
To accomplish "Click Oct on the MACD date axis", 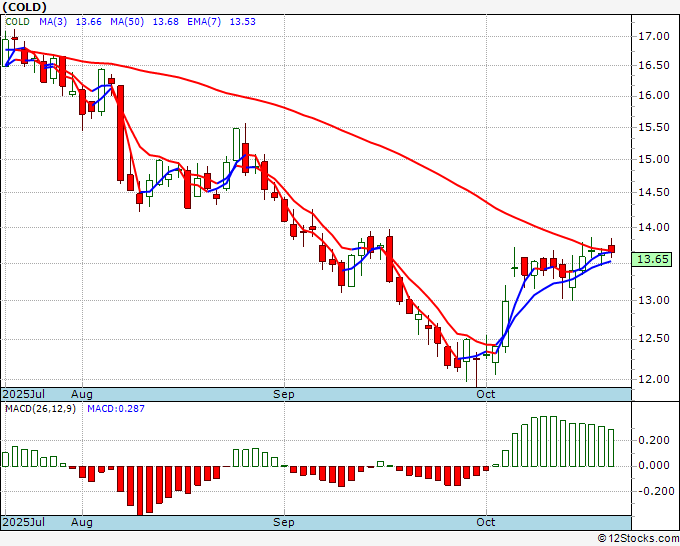I will [486, 522].
